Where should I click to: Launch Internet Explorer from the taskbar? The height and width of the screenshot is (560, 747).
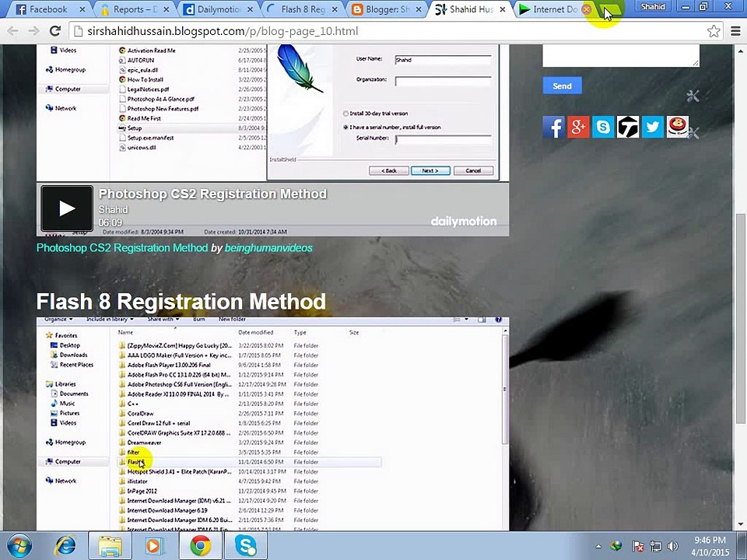coord(66,546)
